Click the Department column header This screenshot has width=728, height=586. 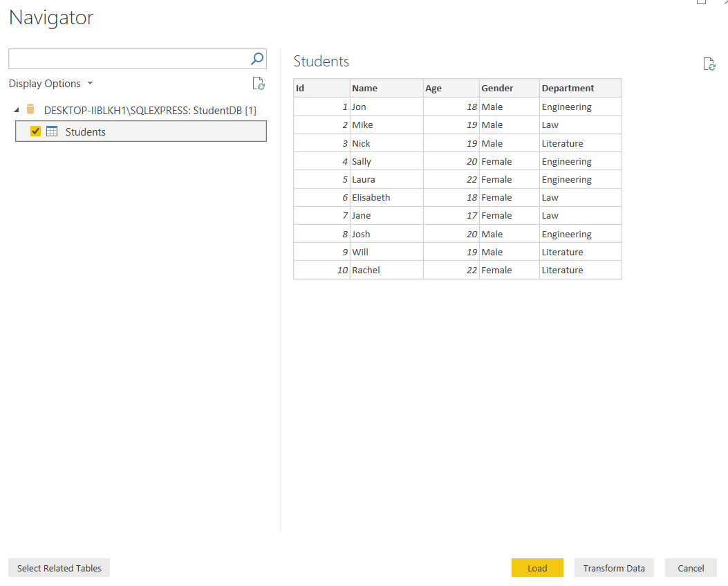[x=581, y=89]
